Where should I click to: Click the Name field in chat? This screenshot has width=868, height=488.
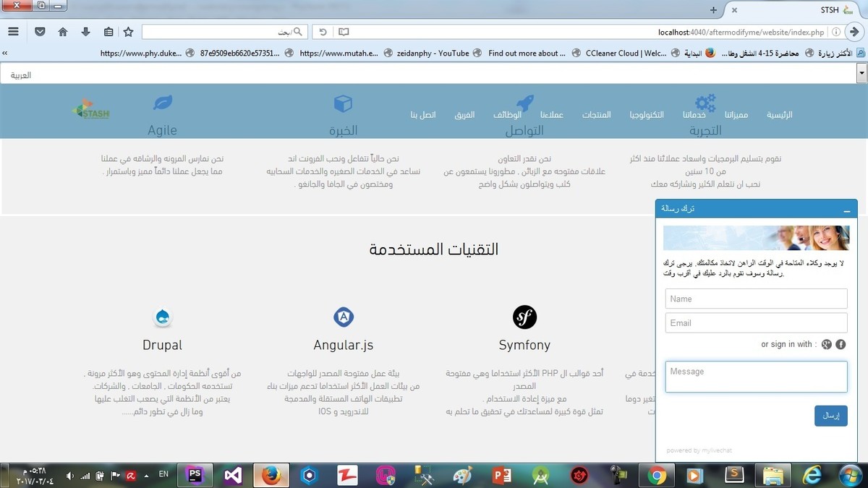756,299
